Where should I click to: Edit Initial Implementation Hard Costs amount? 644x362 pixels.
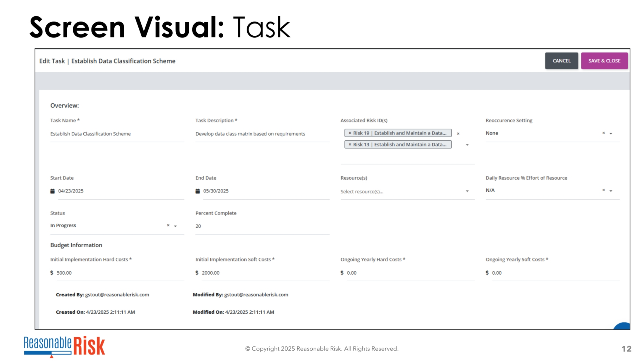[x=120, y=273]
